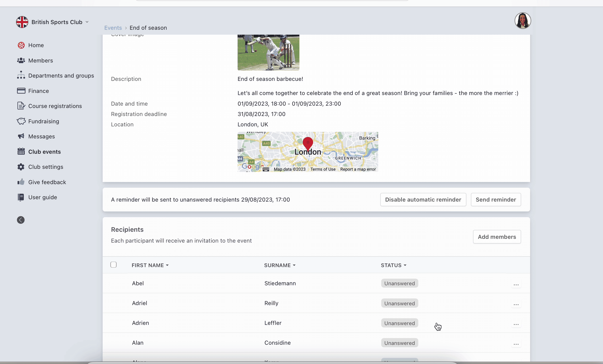
Task: Click the Finance card icon
Action: click(21, 91)
